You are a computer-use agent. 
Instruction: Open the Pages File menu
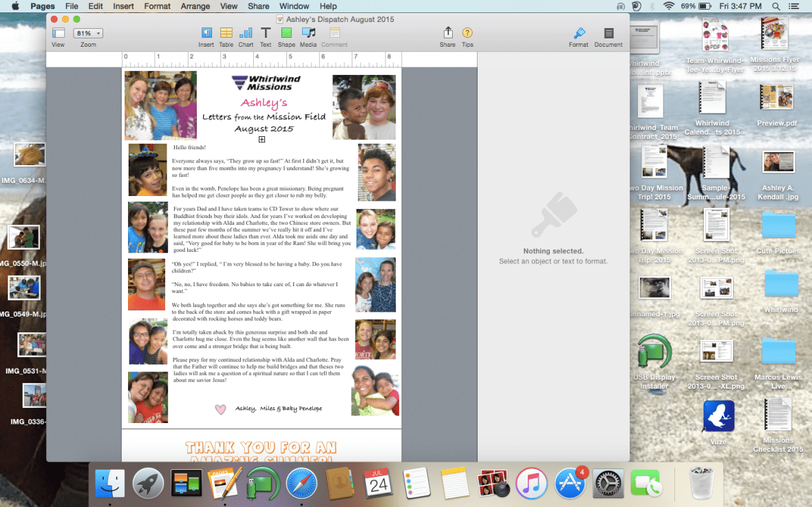(x=71, y=6)
